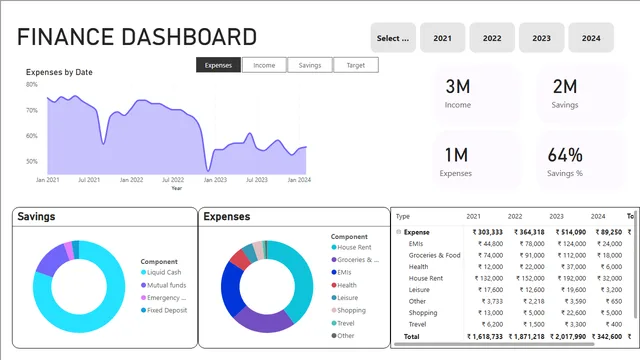Click the table's vertical scrollbar
640x360 pixels.
coord(635,264)
